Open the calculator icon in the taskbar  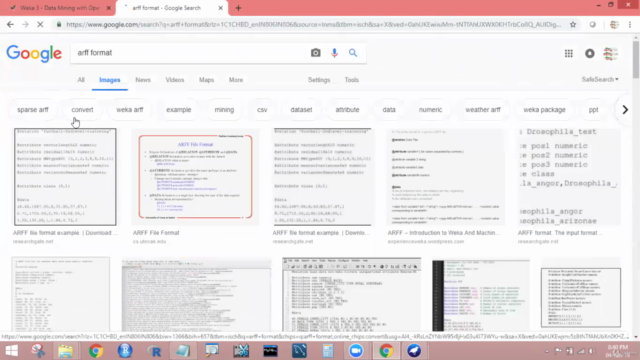click(328, 351)
